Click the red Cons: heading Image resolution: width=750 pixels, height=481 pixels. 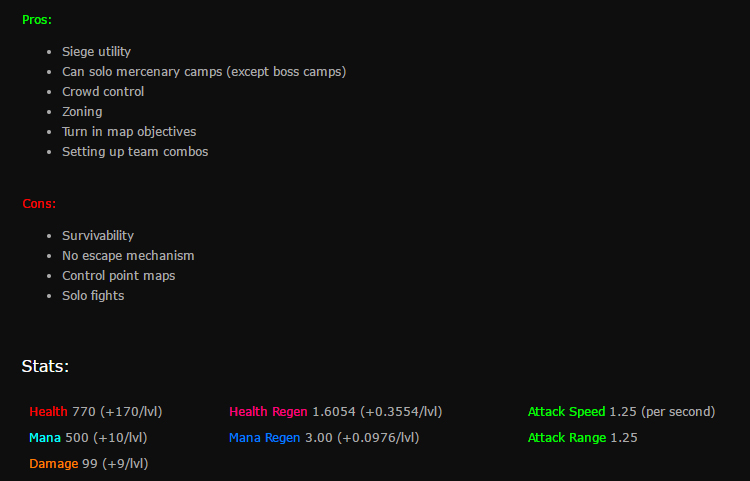coord(39,204)
